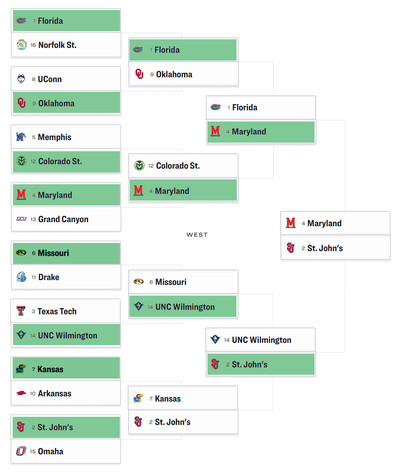
Task: Click the Memphis Tigers logo in first round
Action: [x=21, y=137]
